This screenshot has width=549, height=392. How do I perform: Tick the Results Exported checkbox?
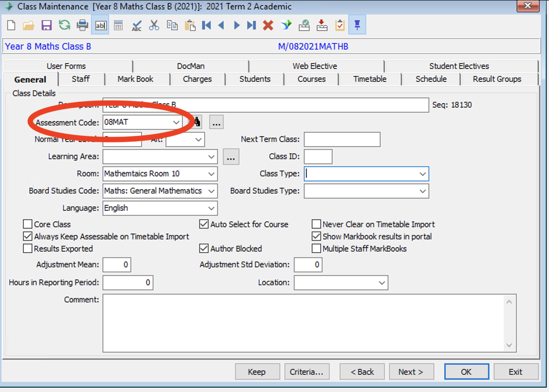pyautogui.click(x=28, y=249)
